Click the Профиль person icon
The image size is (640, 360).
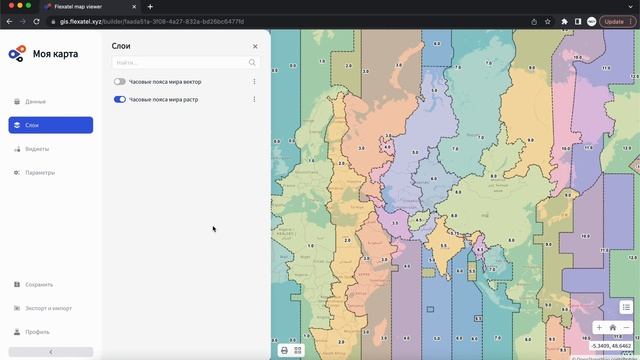pos(17,332)
